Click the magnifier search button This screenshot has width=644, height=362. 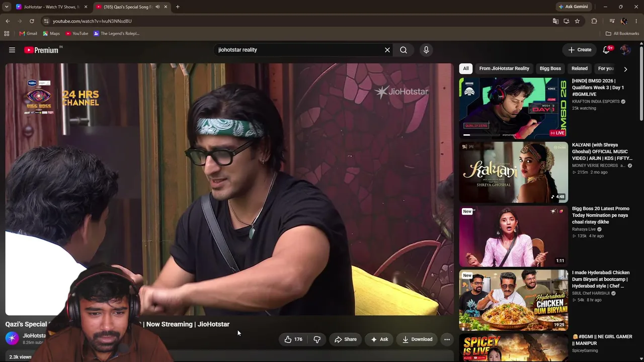[x=404, y=50]
